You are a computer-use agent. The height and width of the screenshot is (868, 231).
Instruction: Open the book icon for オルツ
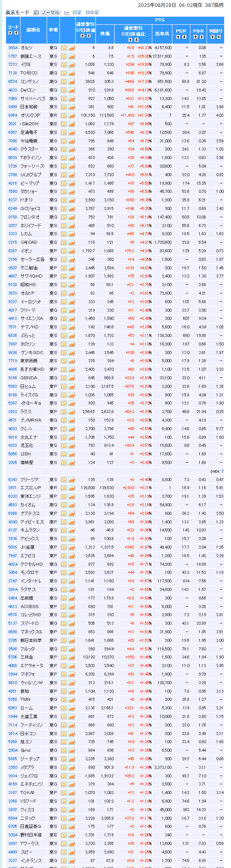(x=64, y=48)
